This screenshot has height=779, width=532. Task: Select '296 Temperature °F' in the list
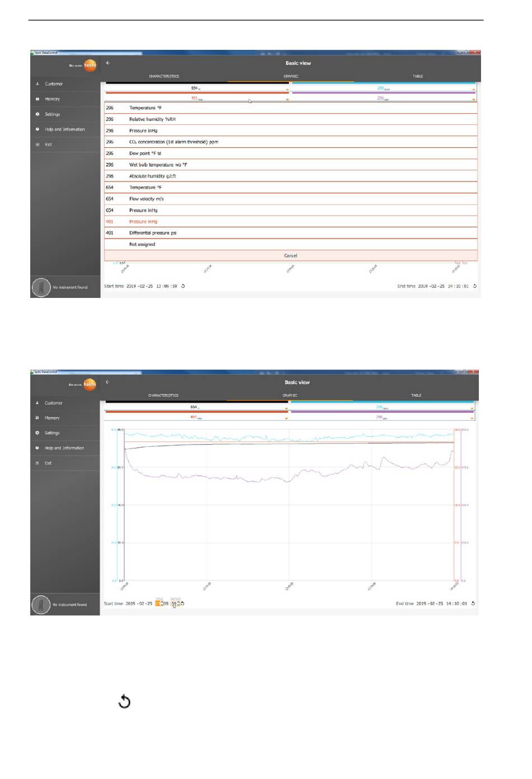(291, 108)
